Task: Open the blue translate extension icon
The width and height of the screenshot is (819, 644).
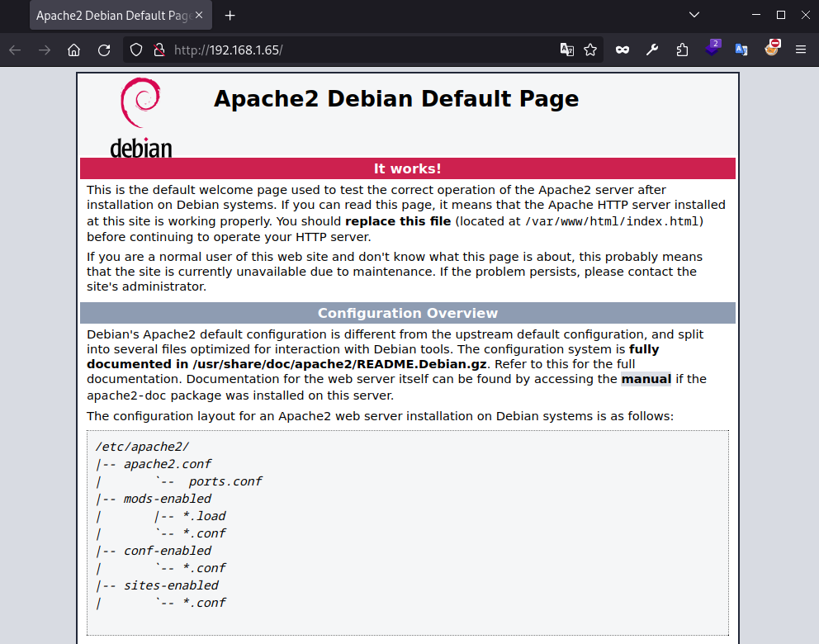Action: [x=741, y=50]
